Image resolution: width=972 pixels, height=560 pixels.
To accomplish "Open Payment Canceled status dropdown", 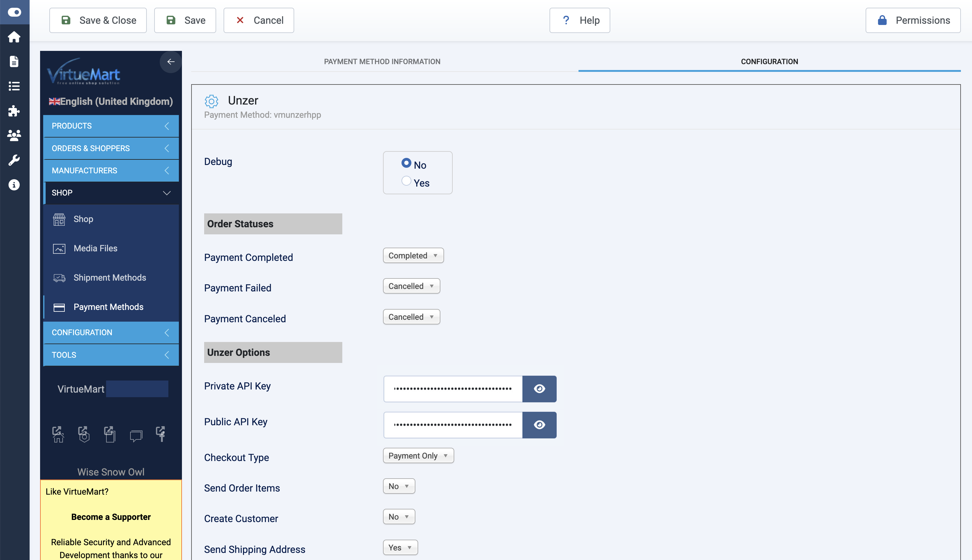I will pos(411,317).
